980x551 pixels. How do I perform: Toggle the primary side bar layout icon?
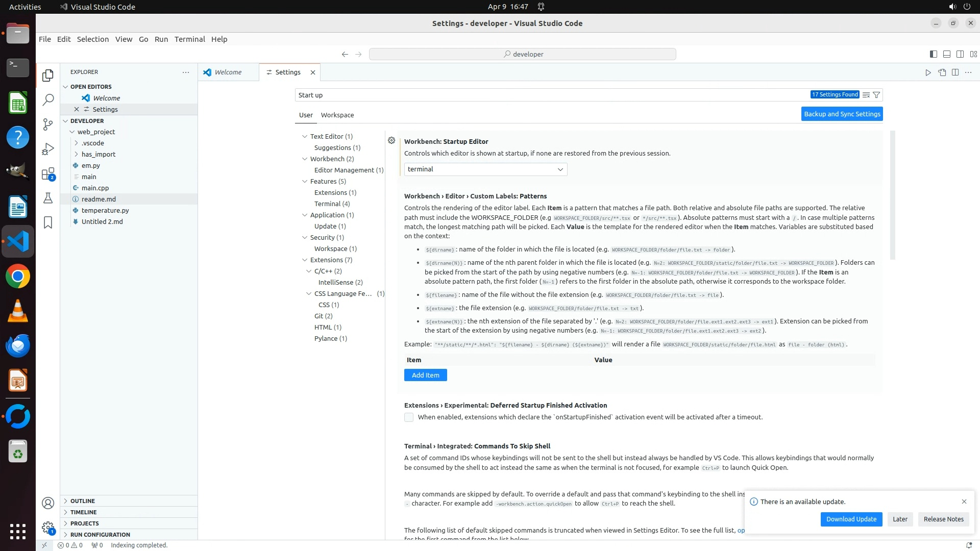pyautogui.click(x=933, y=54)
